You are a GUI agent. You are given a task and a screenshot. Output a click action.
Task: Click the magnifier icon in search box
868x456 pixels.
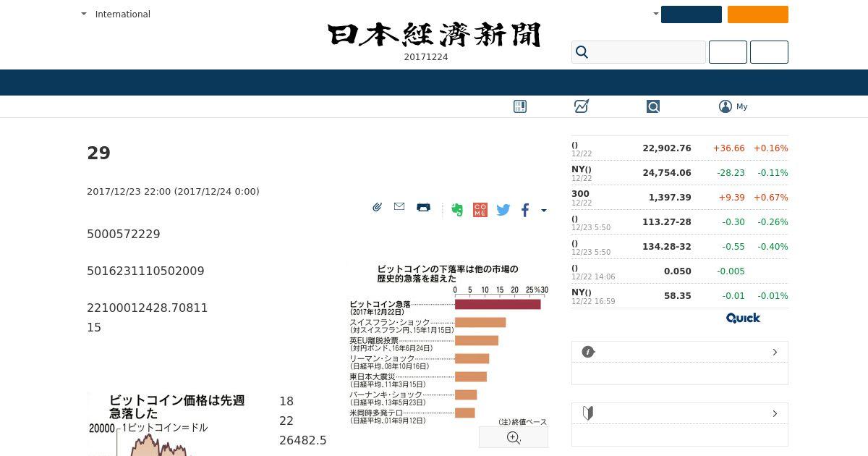pyautogui.click(x=582, y=52)
